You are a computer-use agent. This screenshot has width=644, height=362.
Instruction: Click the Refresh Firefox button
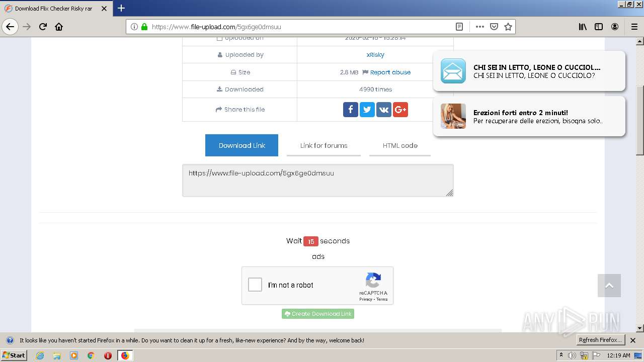click(x=601, y=340)
